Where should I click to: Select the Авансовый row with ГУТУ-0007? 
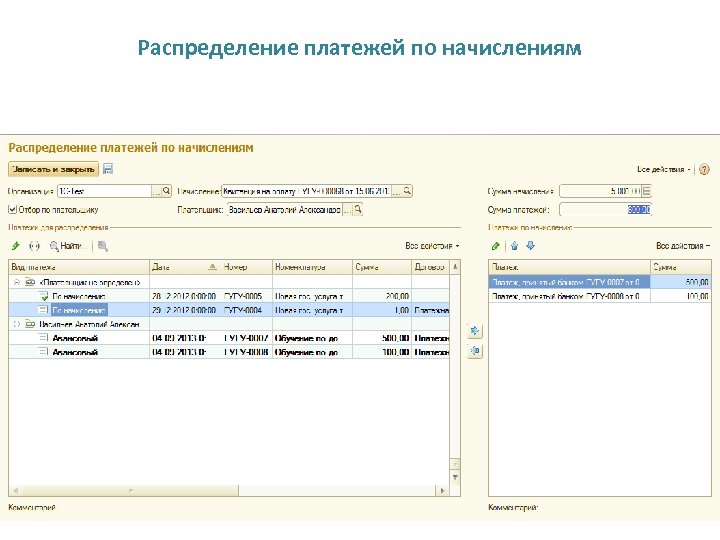pos(229,338)
